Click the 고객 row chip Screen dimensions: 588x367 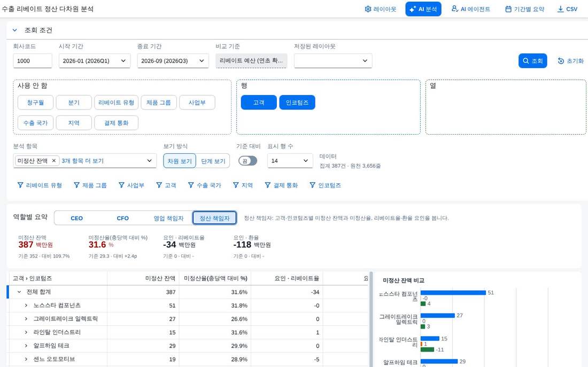(x=259, y=103)
